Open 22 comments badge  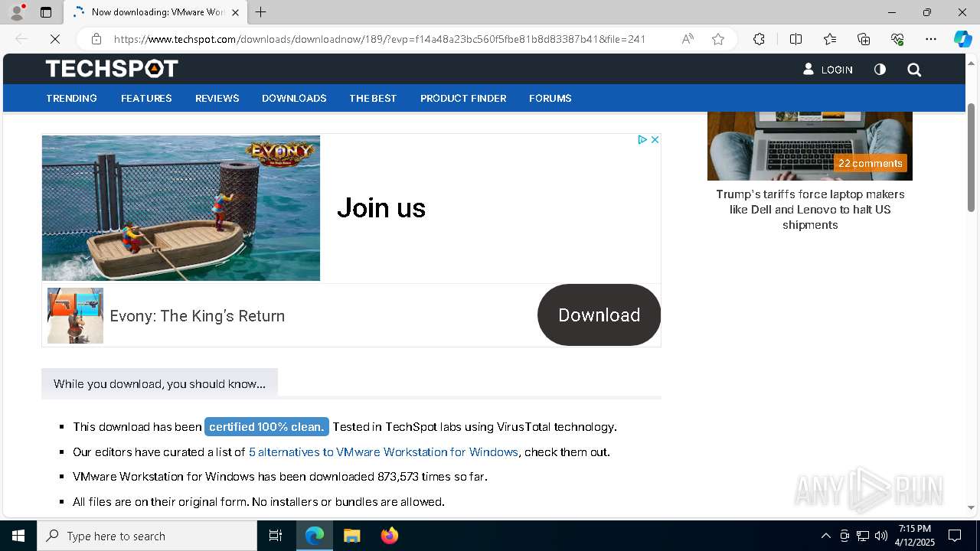point(871,163)
